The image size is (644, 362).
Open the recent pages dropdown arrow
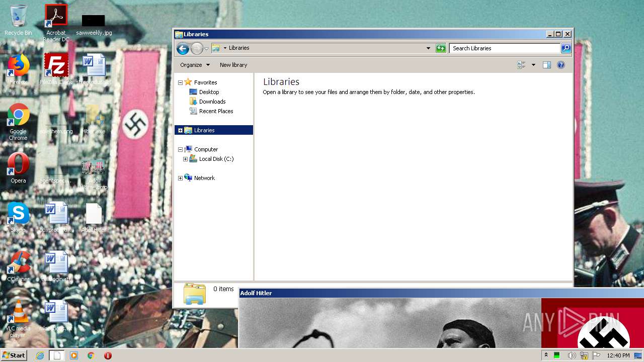(x=206, y=48)
